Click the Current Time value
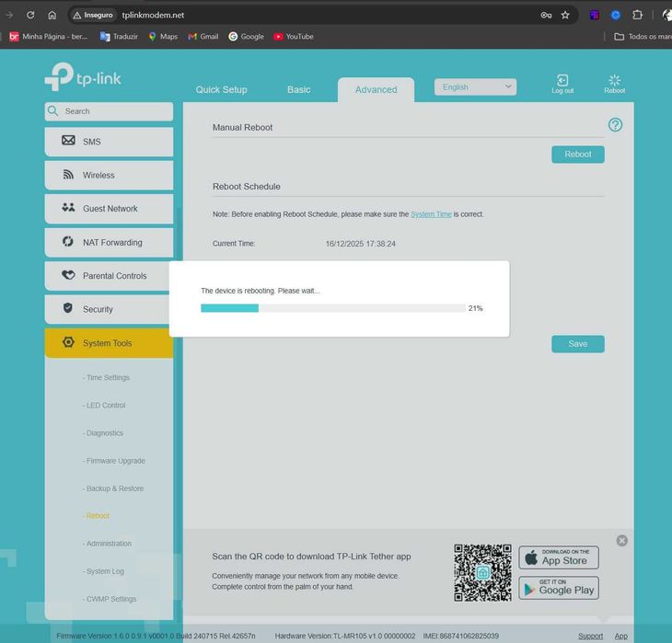The image size is (672, 643). [x=361, y=244]
